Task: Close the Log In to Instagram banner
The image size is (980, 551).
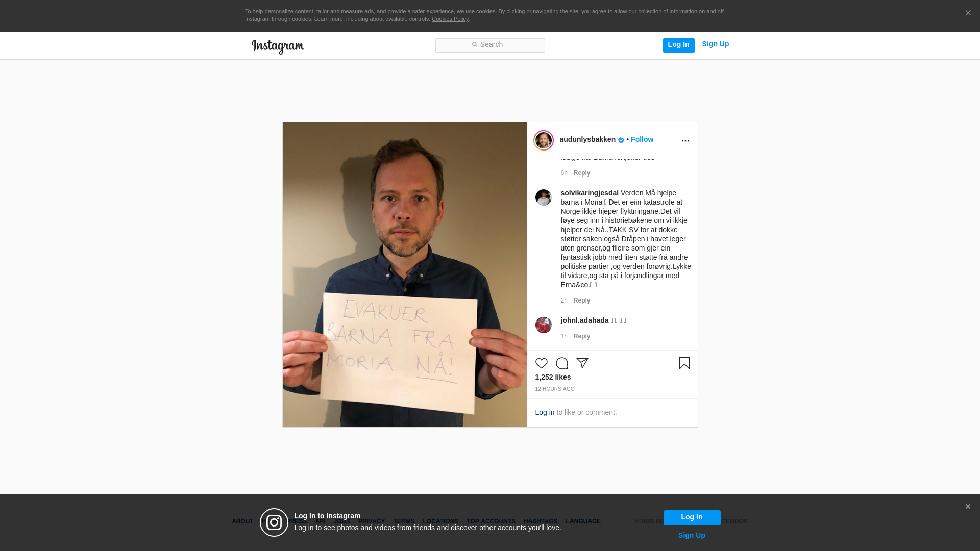Action: (968, 507)
